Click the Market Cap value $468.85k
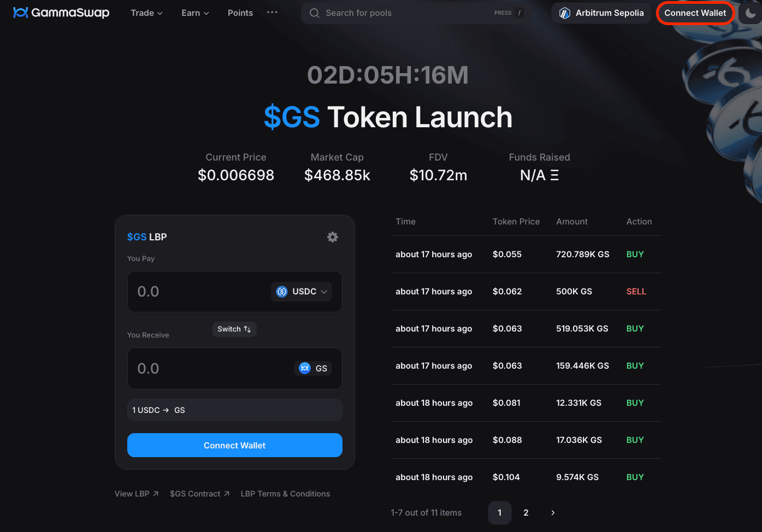Image resolution: width=762 pixels, height=532 pixels. [x=337, y=175]
